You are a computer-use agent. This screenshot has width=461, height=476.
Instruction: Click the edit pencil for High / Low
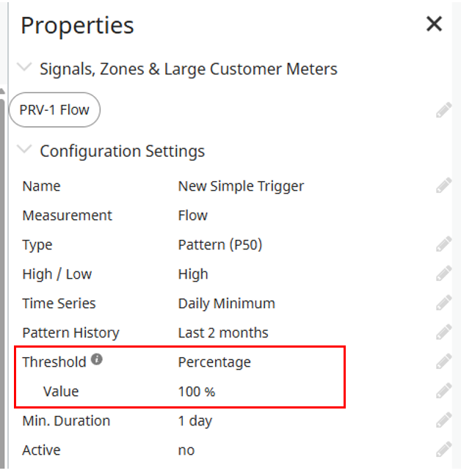pyautogui.click(x=443, y=274)
